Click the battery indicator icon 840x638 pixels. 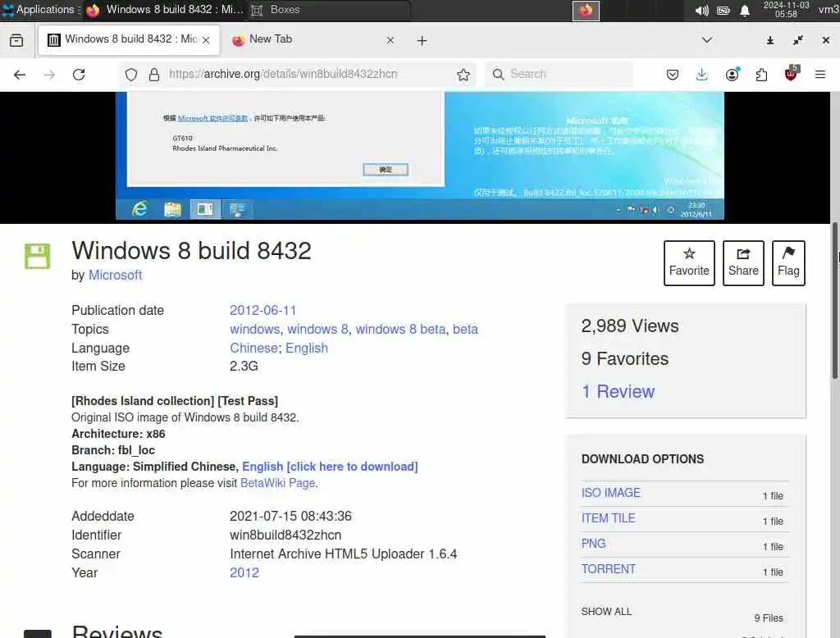(724, 10)
